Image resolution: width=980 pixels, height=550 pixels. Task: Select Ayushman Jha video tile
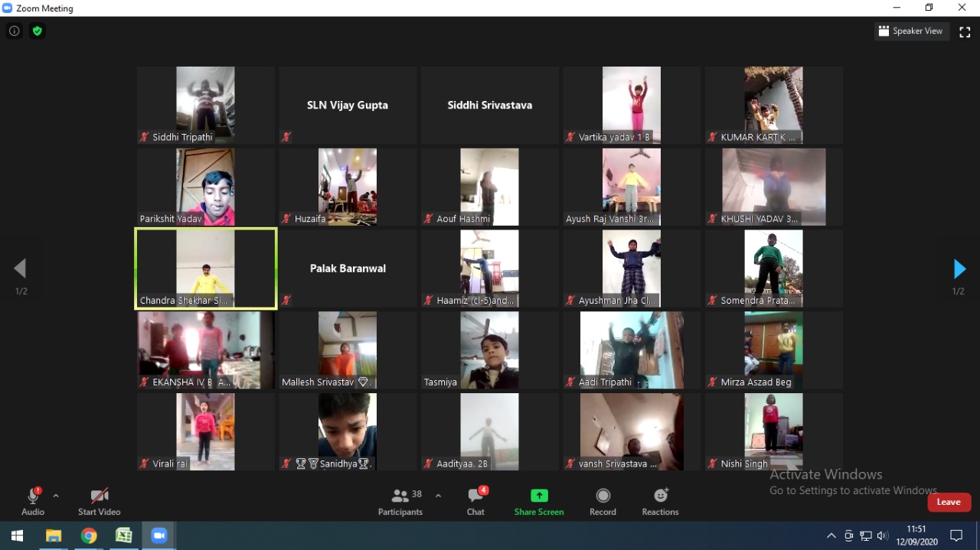632,268
